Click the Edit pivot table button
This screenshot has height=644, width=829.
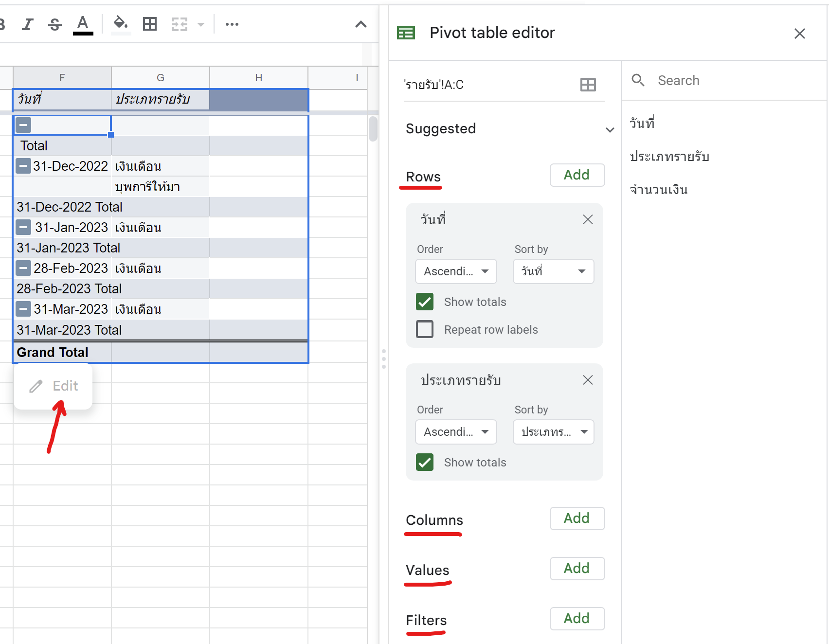[x=54, y=386]
